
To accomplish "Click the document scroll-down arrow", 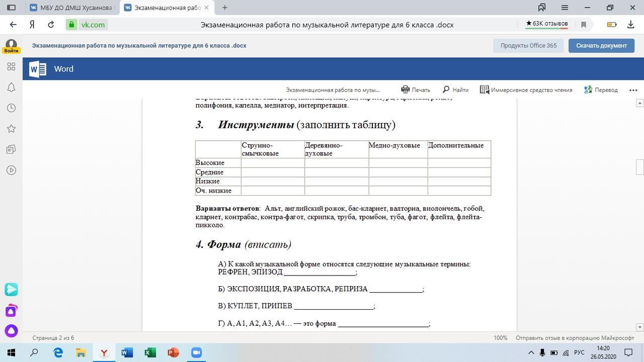I will (x=639, y=327).
